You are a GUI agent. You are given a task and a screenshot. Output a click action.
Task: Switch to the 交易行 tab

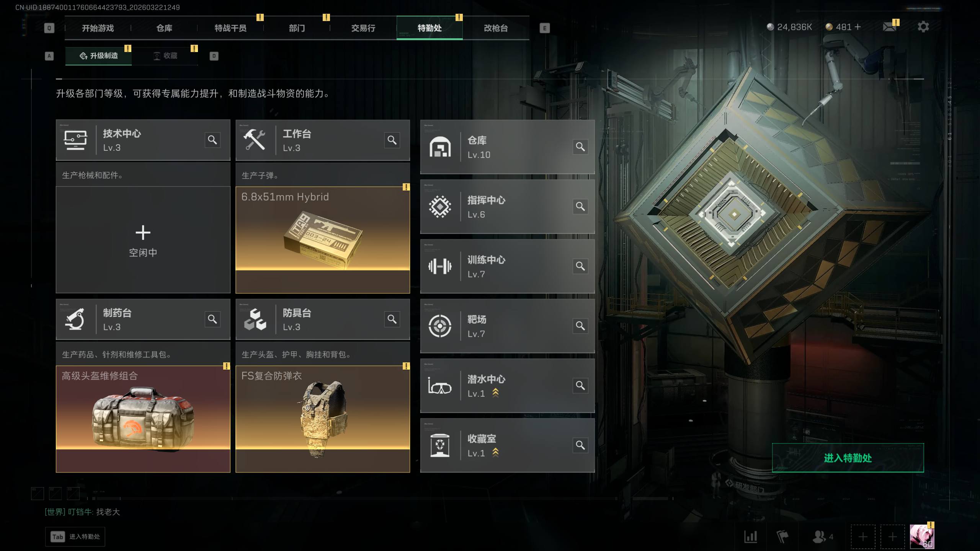363,28
